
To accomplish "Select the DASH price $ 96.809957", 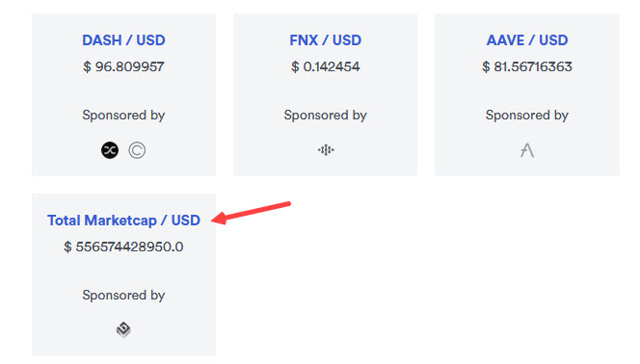I will (123, 66).
